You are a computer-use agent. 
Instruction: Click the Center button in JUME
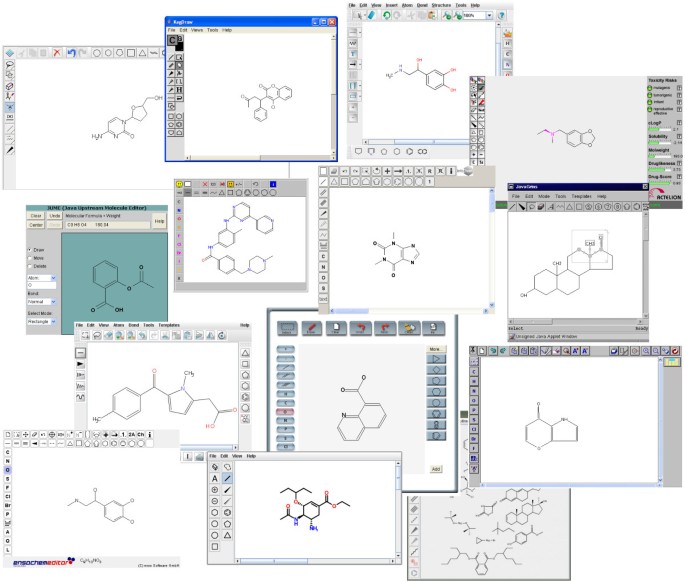(36, 225)
